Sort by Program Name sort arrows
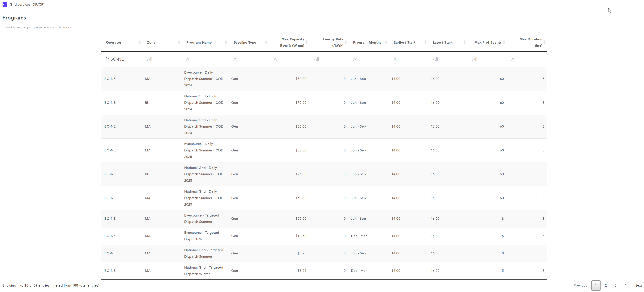This screenshot has height=292, width=644. point(226,42)
